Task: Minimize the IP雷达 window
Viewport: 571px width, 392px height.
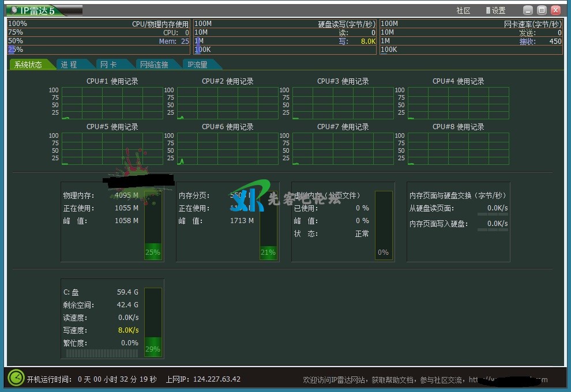Action: pos(528,10)
